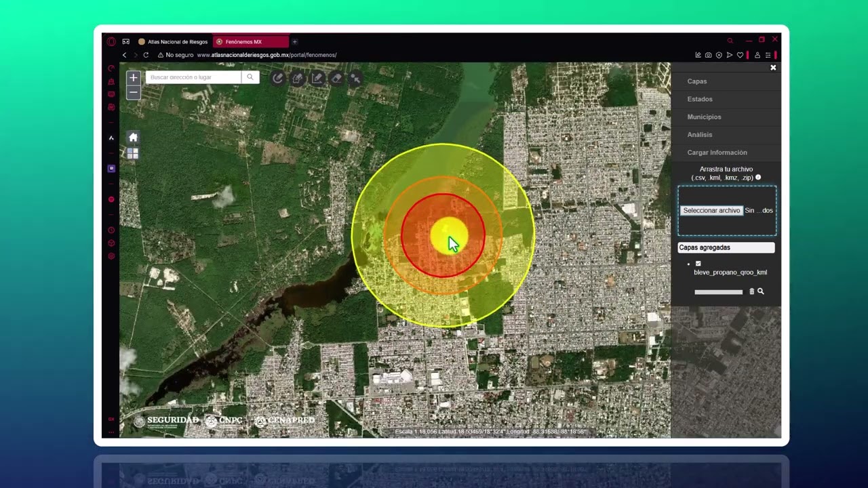The image size is (868, 488).
Task: Click the search magnifier next to address box
Action: pos(250,77)
